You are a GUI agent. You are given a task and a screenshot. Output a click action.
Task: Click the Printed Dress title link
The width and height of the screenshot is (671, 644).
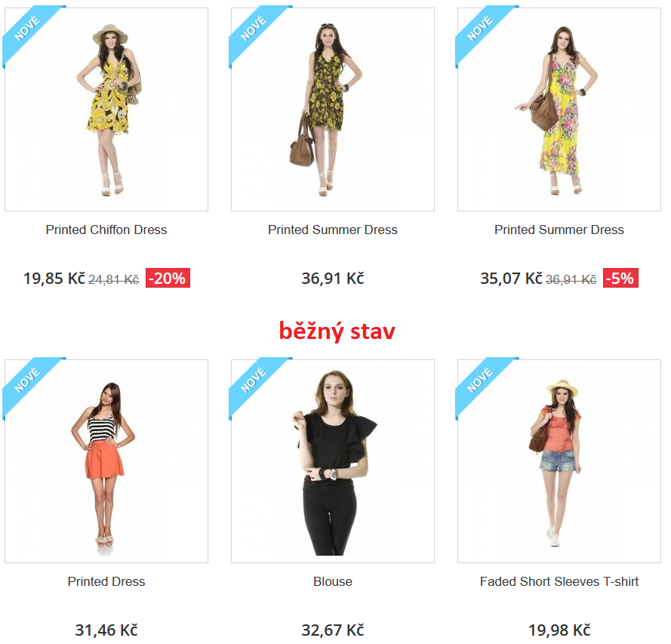(106, 581)
